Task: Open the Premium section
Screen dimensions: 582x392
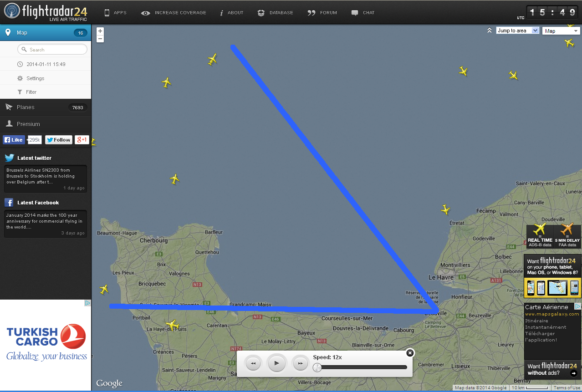Action: tap(28, 124)
